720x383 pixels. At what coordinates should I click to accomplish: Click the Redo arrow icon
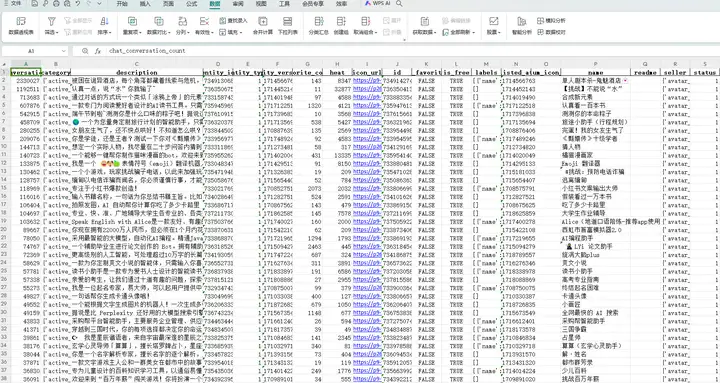[88, 4]
